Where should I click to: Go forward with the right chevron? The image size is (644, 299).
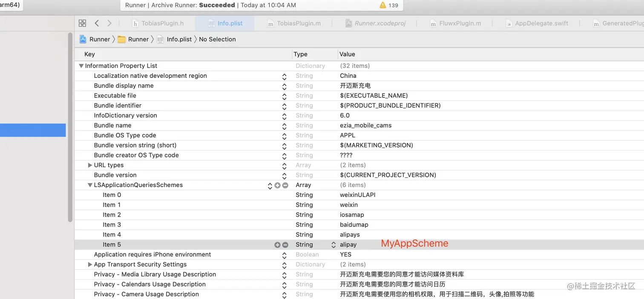[x=109, y=23]
